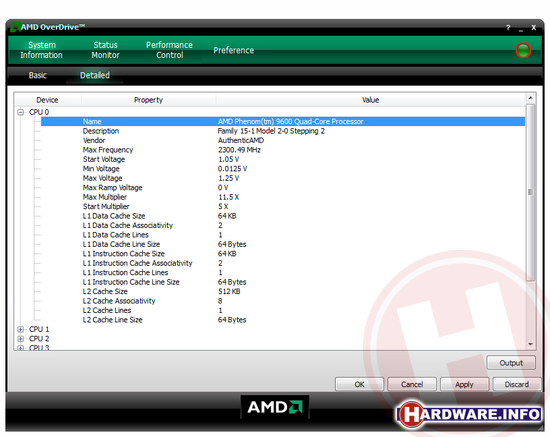Close the AMD OverDrive window
The height and width of the screenshot is (437, 550).
[x=534, y=28]
